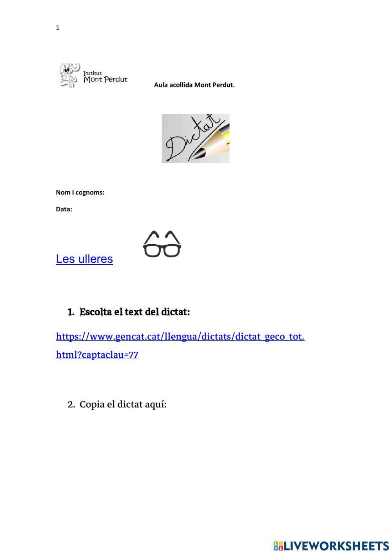Click the Mont Perdut text in logo
The width and height of the screenshot is (392, 554).
pyautogui.click(x=106, y=80)
